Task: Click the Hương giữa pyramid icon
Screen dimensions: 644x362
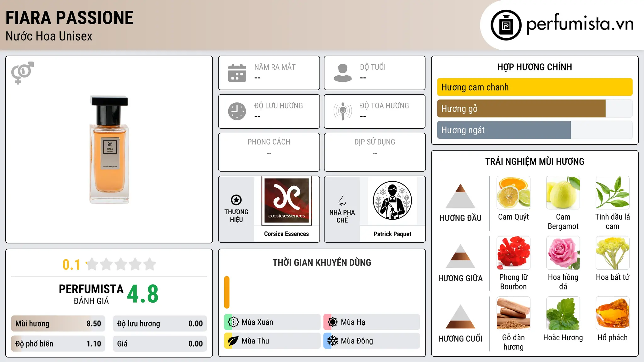Action: (x=460, y=256)
